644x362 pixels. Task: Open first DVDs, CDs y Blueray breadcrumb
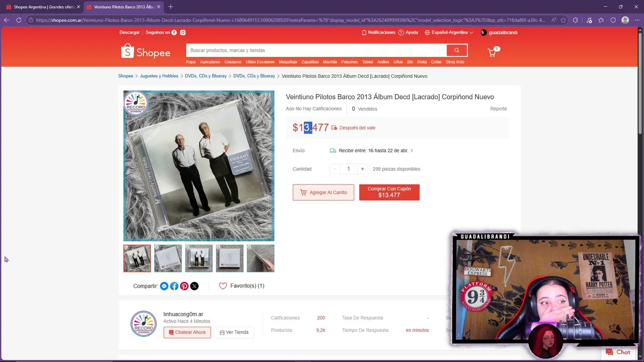[206, 76]
